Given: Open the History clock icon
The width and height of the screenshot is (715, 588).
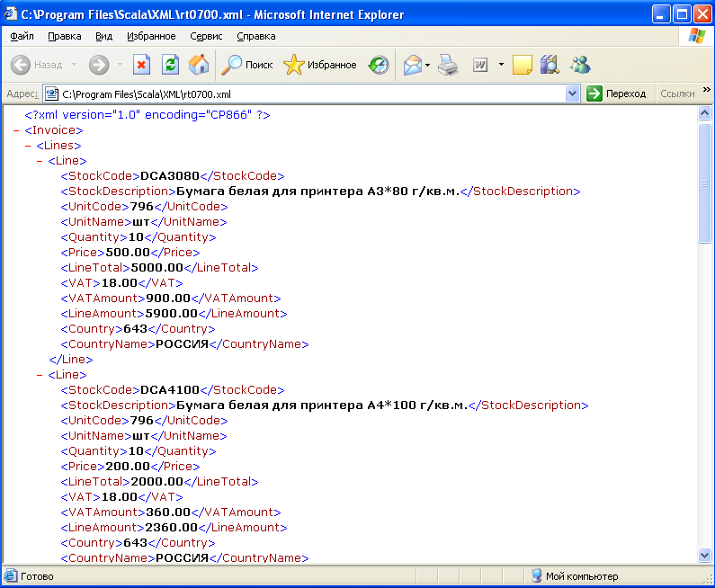Looking at the screenshot, I should [x=379, y=65].
